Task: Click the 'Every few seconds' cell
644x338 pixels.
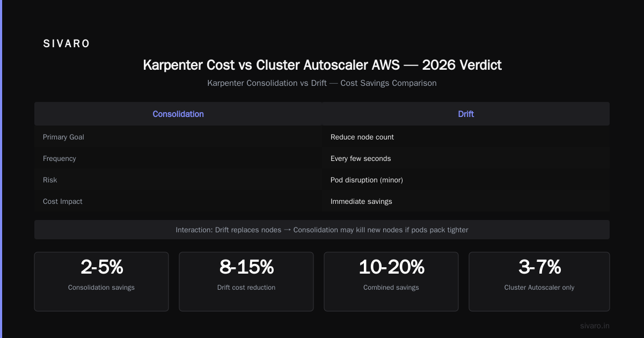Action: pos(361,158)
